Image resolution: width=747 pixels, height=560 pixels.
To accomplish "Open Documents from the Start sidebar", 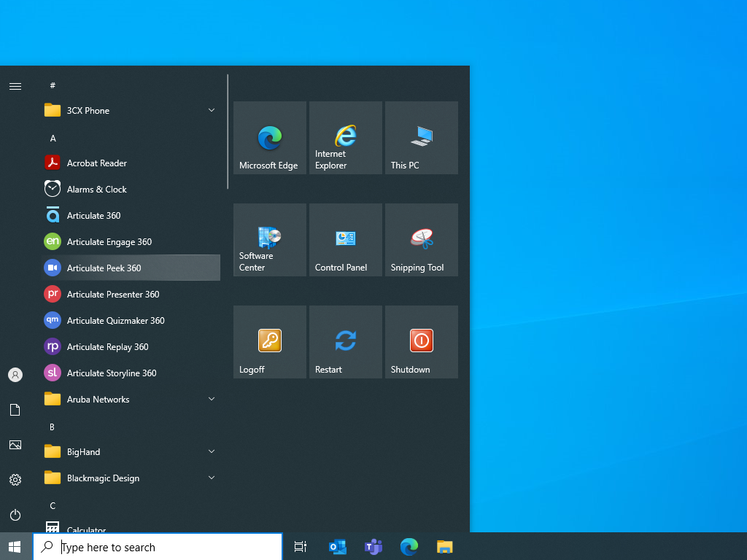I will (15, 410).
